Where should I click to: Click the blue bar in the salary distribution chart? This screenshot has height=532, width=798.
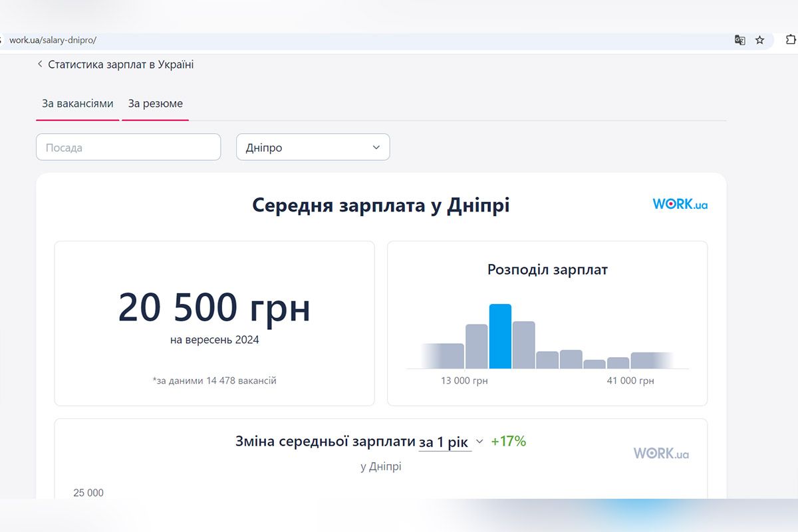click(500, 336)
